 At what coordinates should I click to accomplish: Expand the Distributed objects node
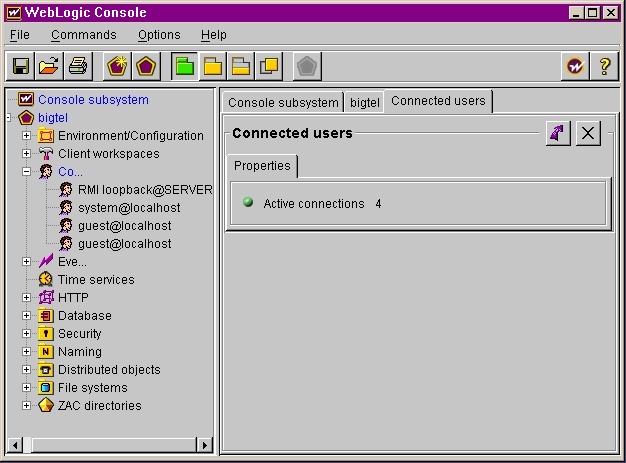tap(26, 370)
